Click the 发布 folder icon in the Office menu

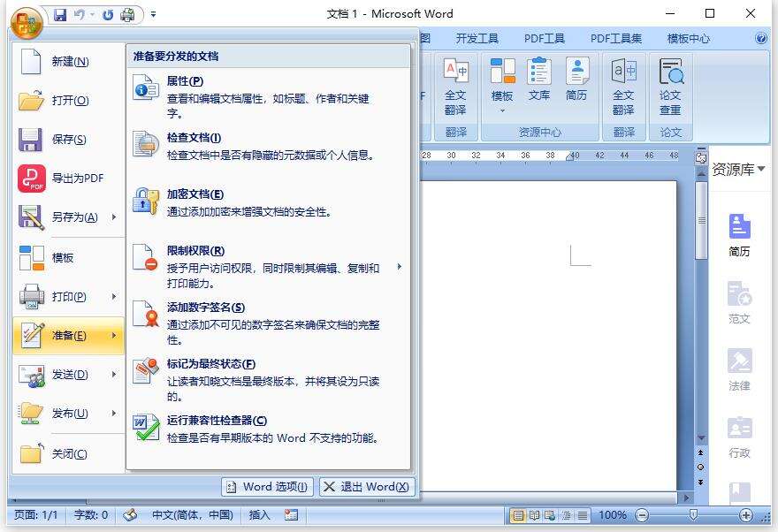pos(31,414)
